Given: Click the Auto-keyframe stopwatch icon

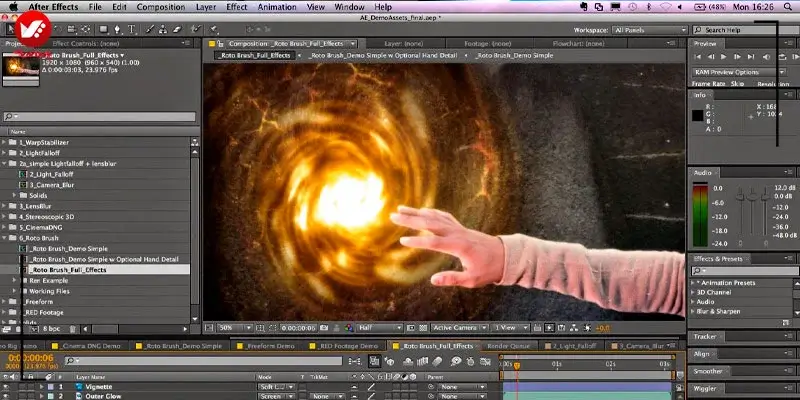Looking at the screenshot, I should point(471,361).
